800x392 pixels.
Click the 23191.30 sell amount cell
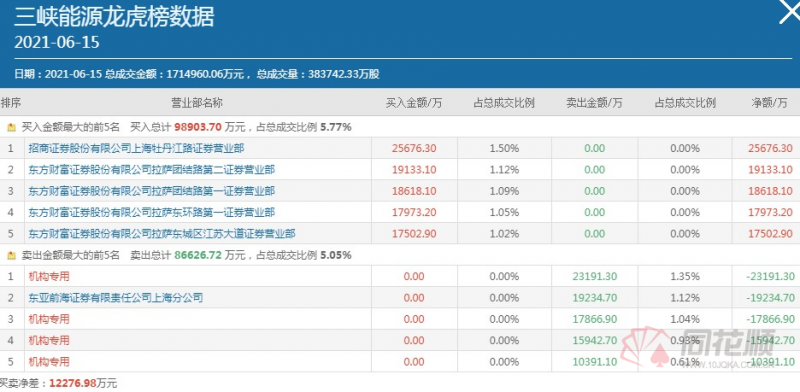pos(594,277)
